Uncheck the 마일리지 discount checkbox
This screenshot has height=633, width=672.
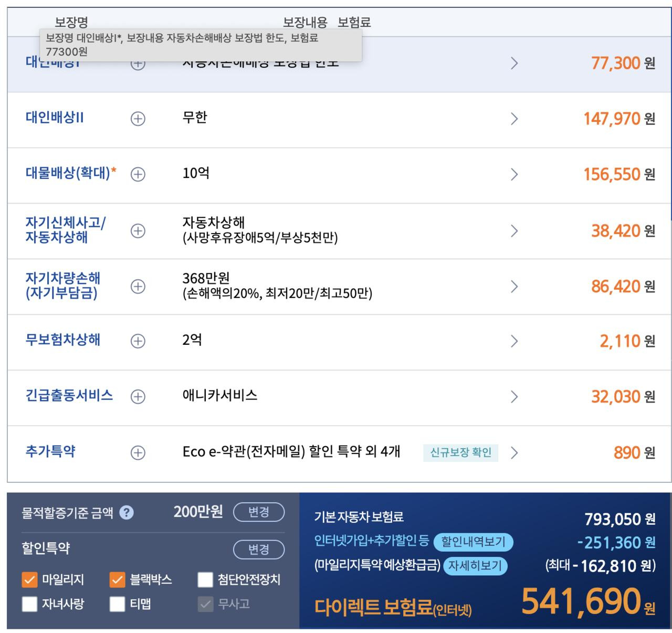[29, 580]
